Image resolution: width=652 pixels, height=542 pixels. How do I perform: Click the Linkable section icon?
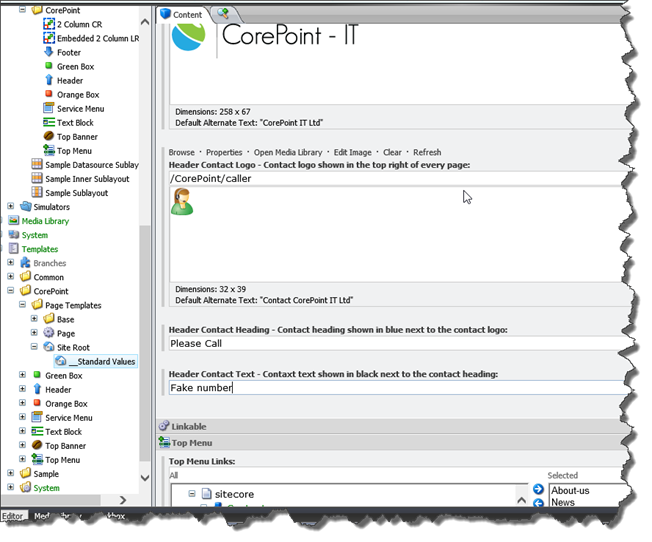164,426
